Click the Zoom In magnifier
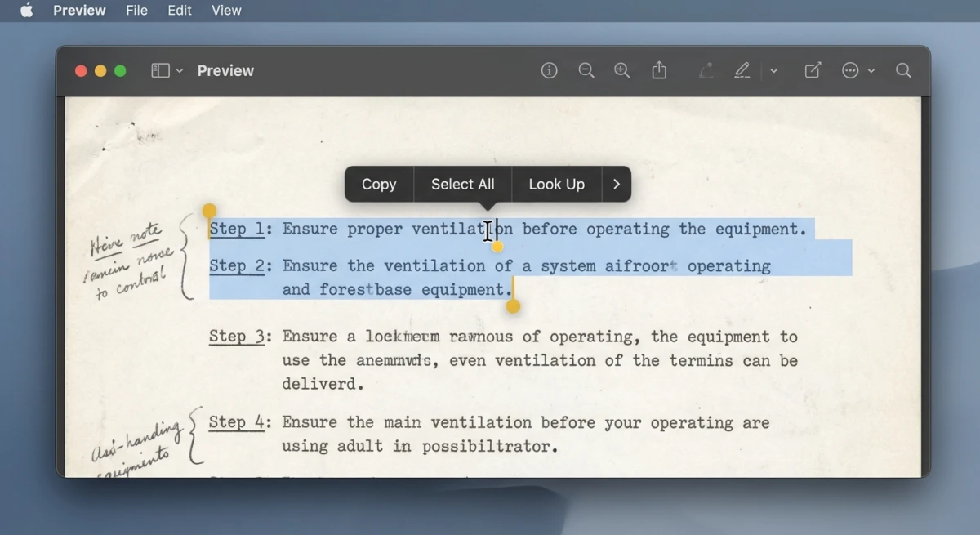Screen dimensions: 980x535 pos(622,71)
